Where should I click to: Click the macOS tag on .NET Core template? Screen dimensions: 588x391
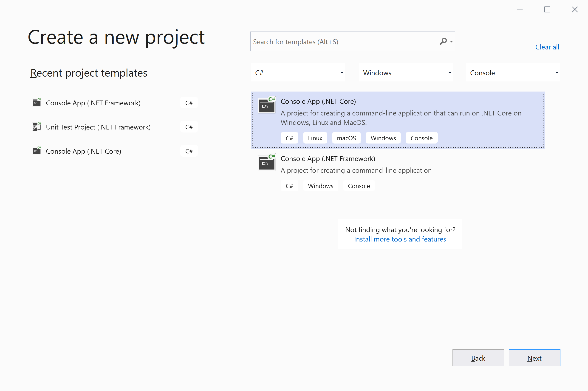tap(346, 138)
